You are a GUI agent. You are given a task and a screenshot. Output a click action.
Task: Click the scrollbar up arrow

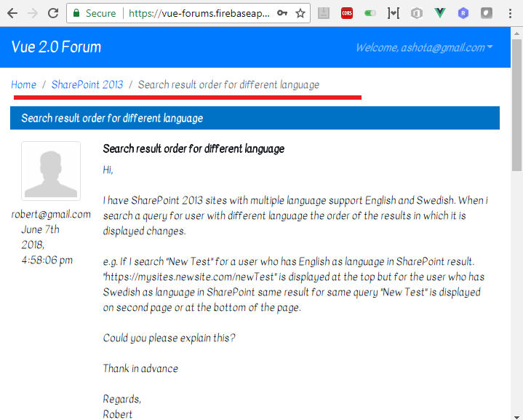pos(516,33)
